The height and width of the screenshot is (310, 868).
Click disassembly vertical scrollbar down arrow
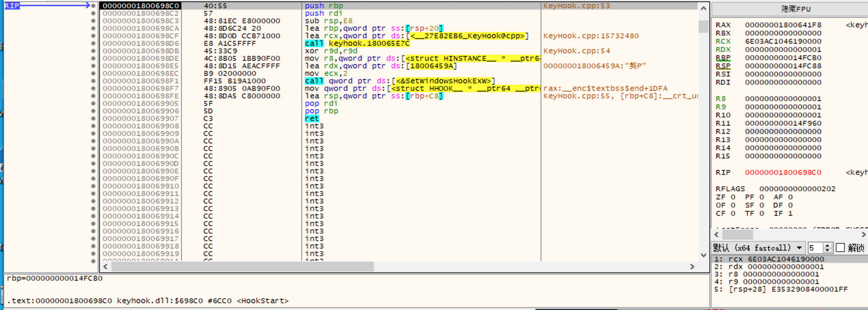click(703, 255)
